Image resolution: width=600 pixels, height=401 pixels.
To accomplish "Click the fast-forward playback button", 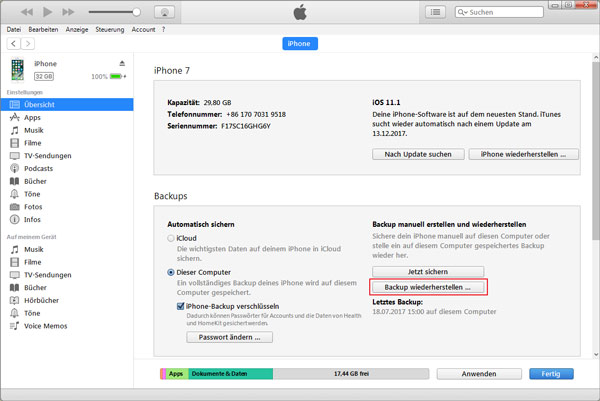I will tap(68, 12).
